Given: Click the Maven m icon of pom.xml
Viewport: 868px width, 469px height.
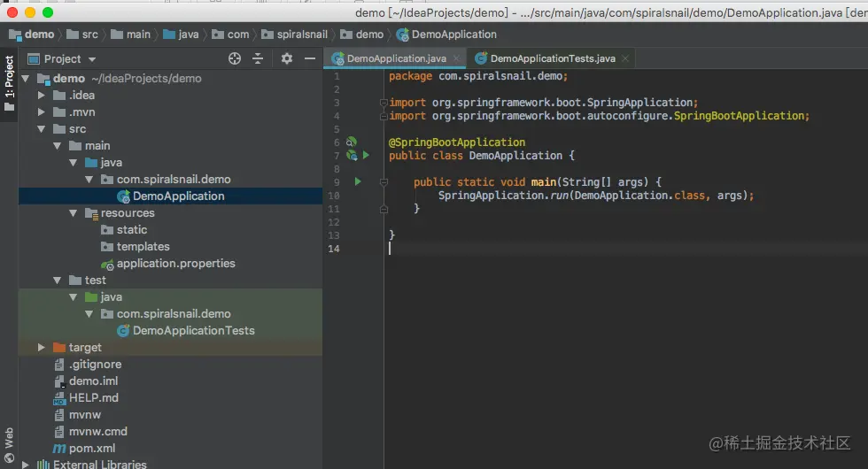Looking at the screenshot, I should 59,449.
